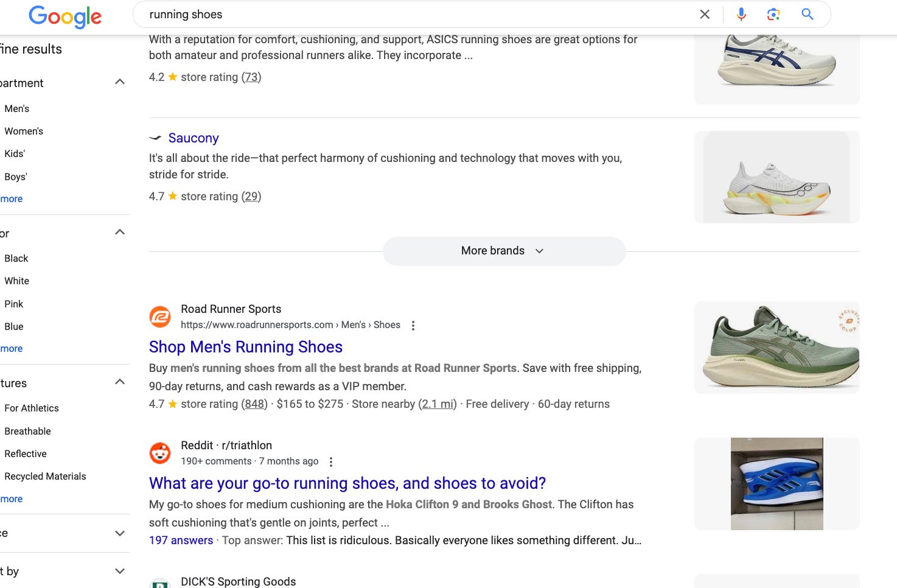Click blue shoes Reddit thumbnail

(777, 484)
